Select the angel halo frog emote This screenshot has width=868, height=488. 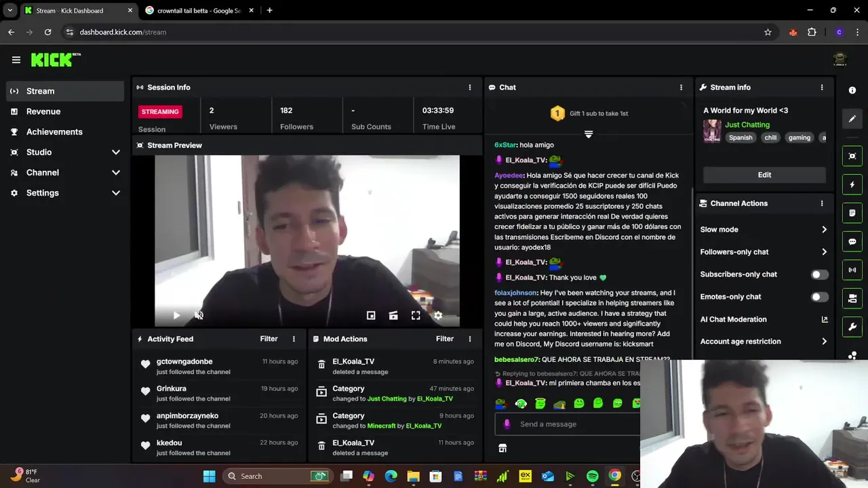coord(540,403)
